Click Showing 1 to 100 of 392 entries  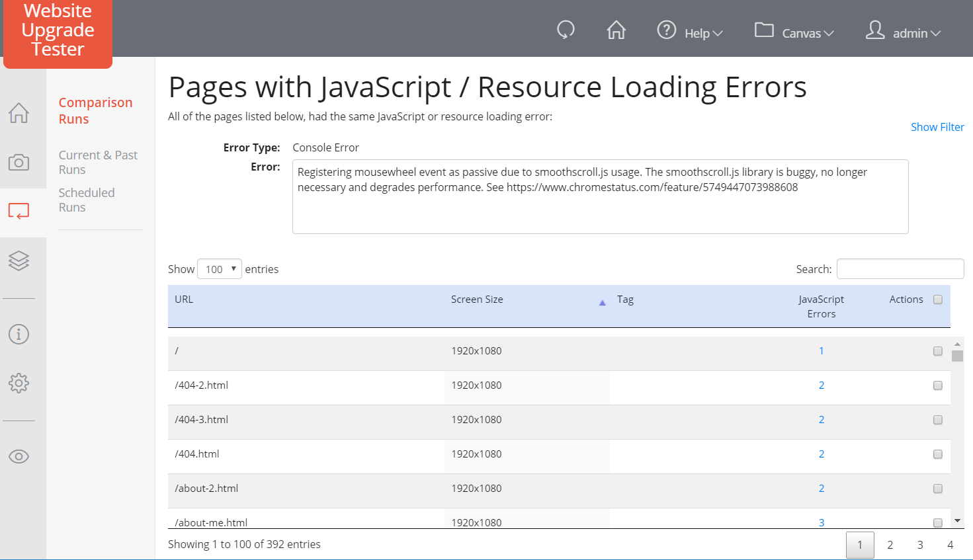(244, 544)
